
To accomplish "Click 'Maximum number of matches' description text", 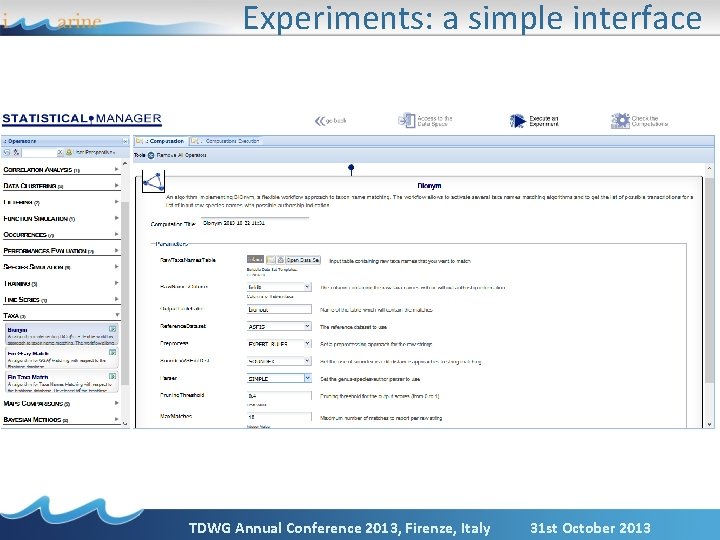I will coord(381,418).
